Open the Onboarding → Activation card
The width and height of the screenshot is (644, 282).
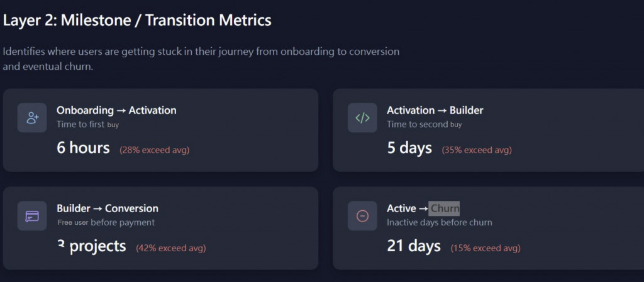pos(160,130)
